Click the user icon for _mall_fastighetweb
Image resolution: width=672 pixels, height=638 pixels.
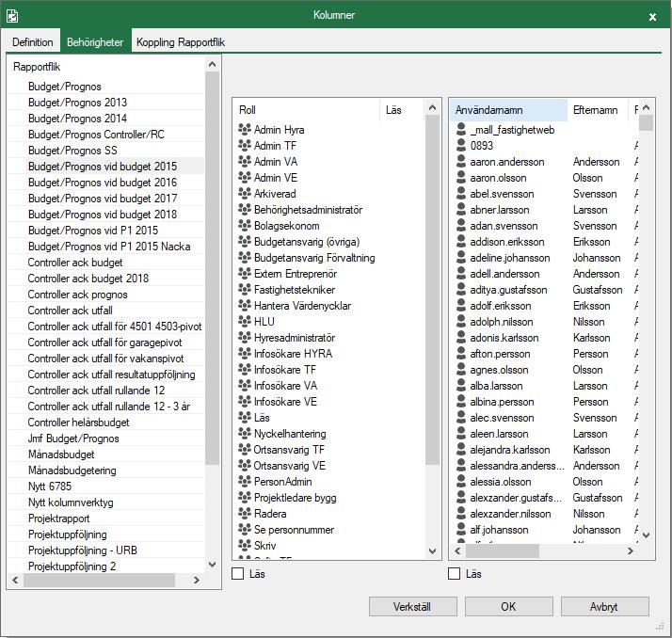[x=461, y=129]
